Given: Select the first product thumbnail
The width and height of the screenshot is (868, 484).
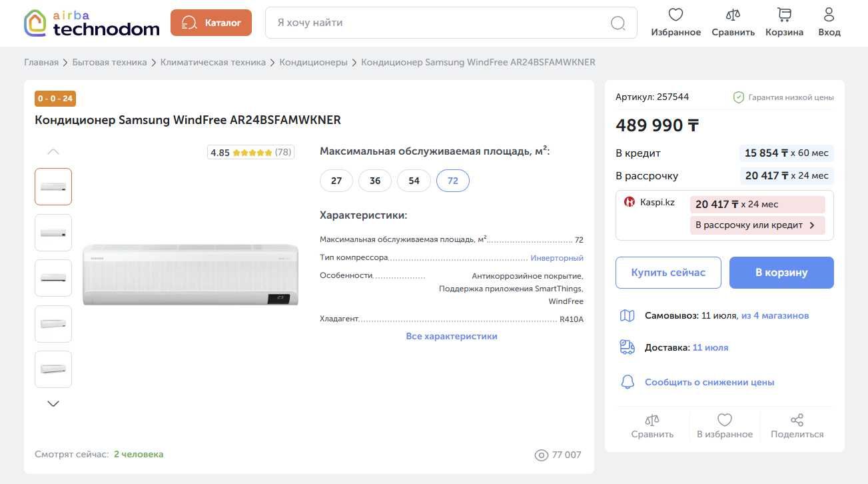Looking at the screenshot, I should pos(53,187).
